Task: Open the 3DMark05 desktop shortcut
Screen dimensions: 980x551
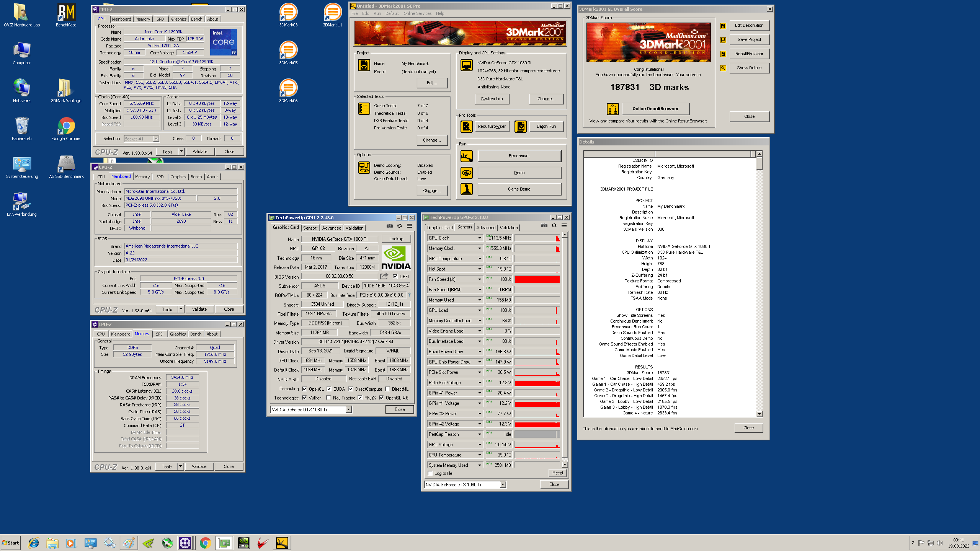Action: [288, 53]
